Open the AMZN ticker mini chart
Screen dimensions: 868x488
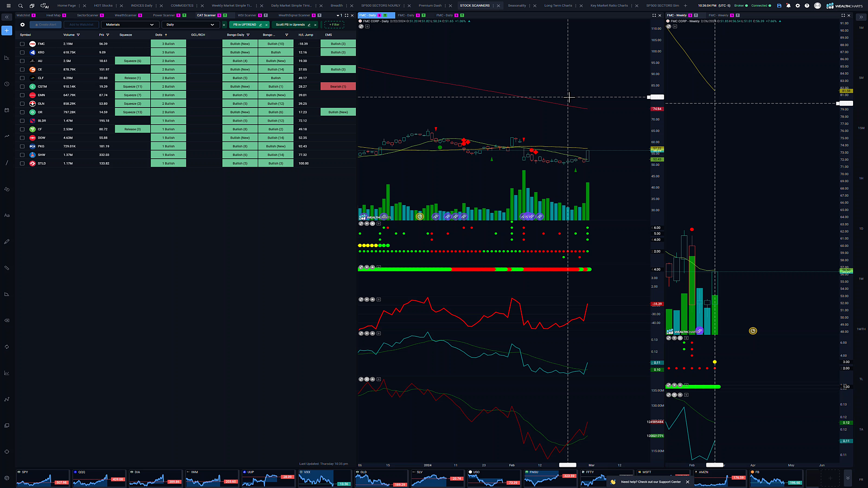tap(720, 478)
